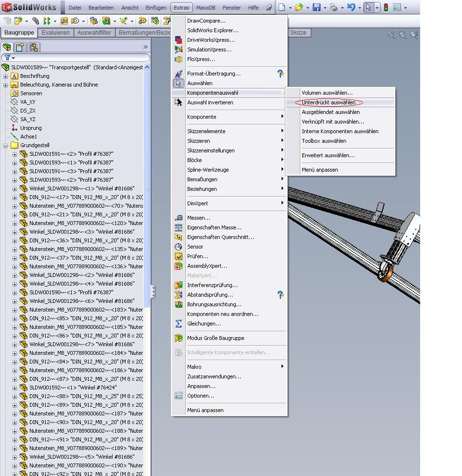Click the tree filter input field
The width and height of the screenshot is (462, 476).
point(76,57)
